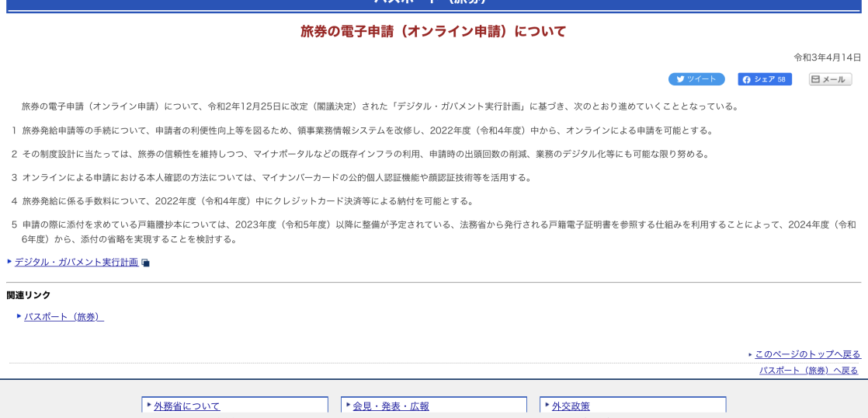Click the Facebook logo in the シェア button

click(x=747, y=79)
